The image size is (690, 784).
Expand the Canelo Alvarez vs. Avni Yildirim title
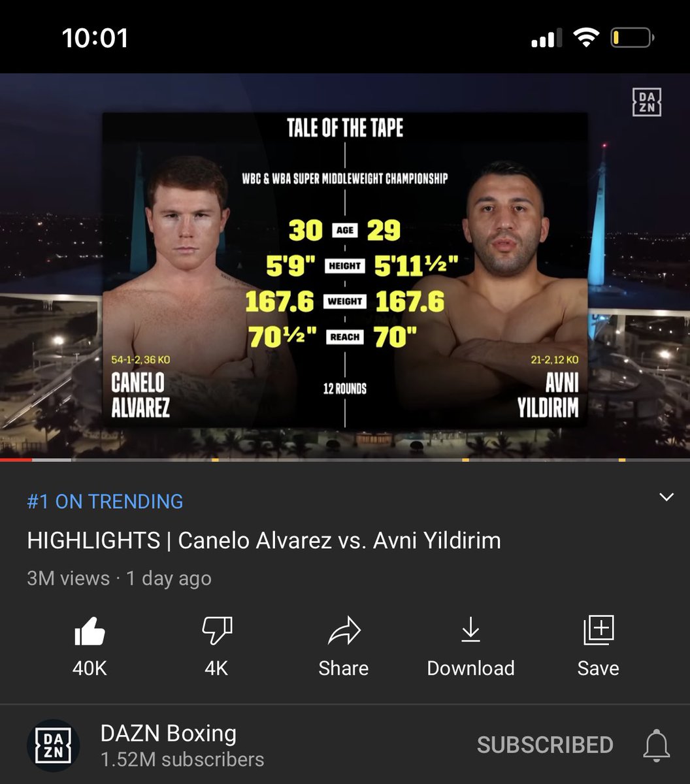pos(264,540)
